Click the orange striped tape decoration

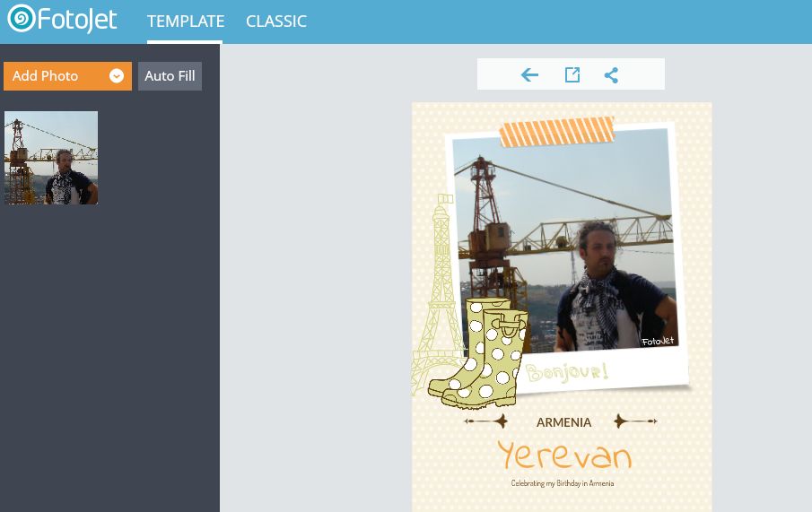click(556, 132)
